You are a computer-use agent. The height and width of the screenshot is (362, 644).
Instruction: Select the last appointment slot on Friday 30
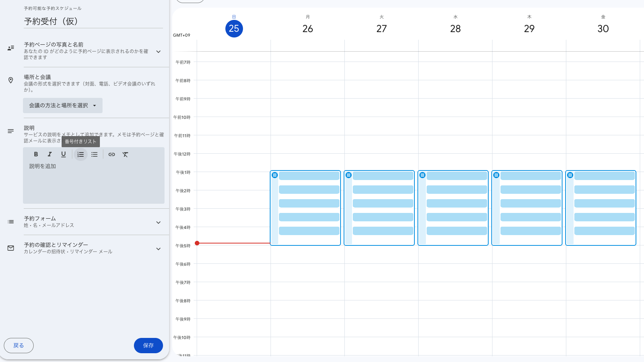[x=604, y=231]
